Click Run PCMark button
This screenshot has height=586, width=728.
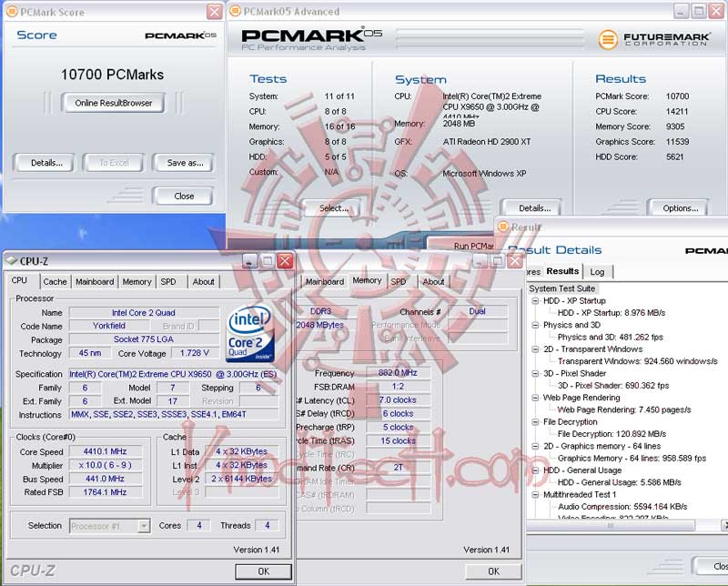(461, 245)
